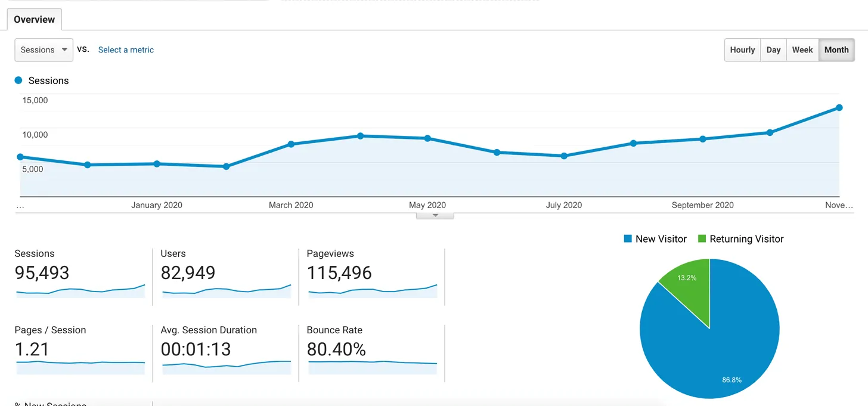The width and height of the screenshot is (868, 406).
Task: Open the Sessions metric dropdown
Action: click(44, 50)
